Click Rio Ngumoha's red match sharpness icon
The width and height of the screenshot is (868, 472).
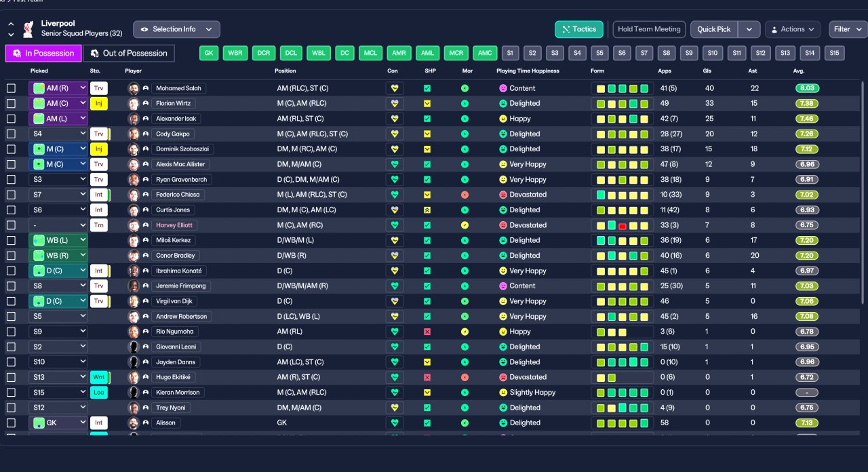coord(427,332)
